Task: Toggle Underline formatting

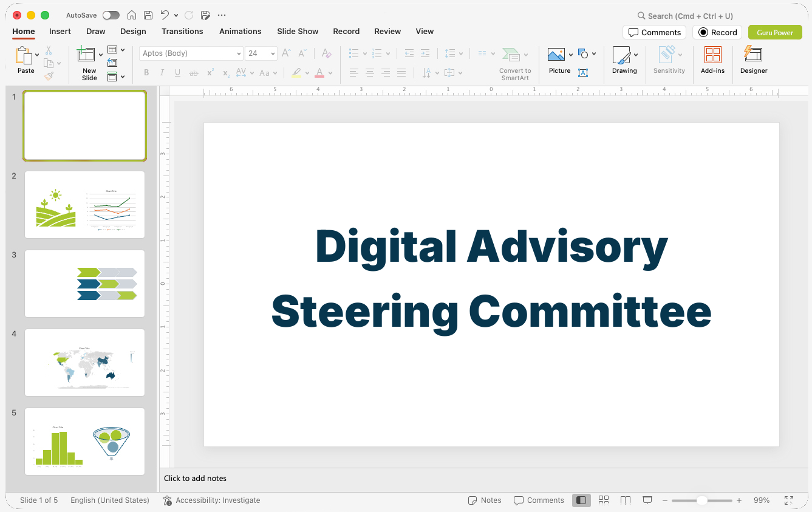Action: (x=177, y=73)
